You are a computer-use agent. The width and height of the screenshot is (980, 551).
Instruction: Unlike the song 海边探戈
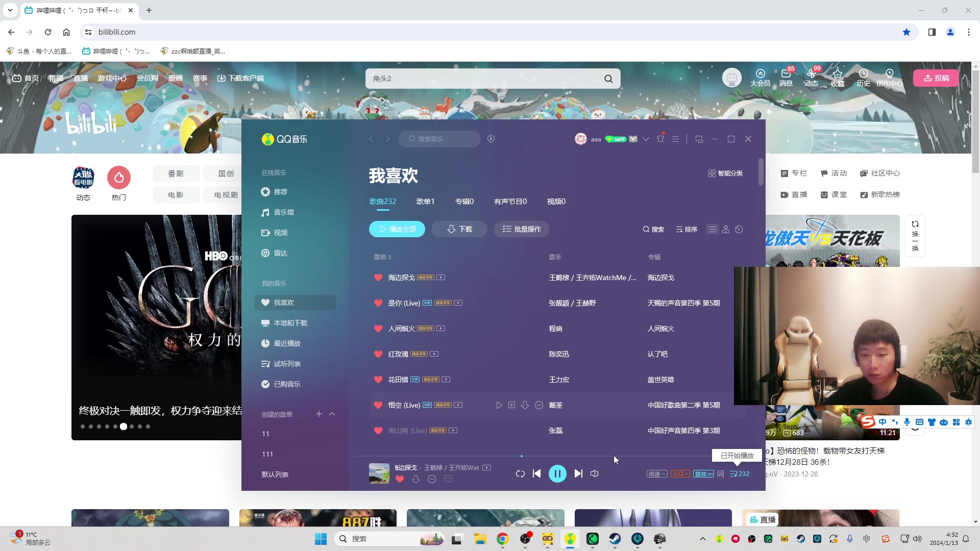[x=378, y=278]
